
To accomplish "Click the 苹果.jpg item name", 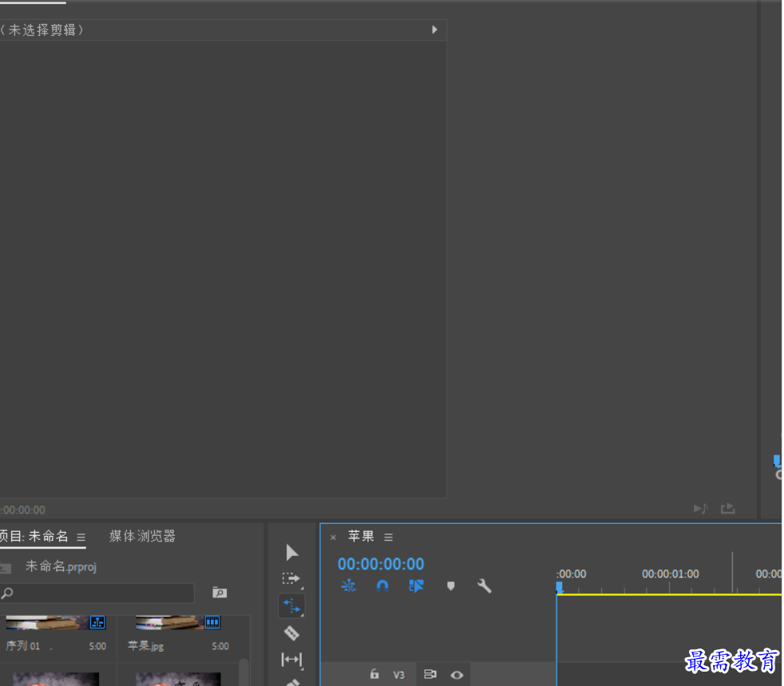I will [x=145, y=646].
